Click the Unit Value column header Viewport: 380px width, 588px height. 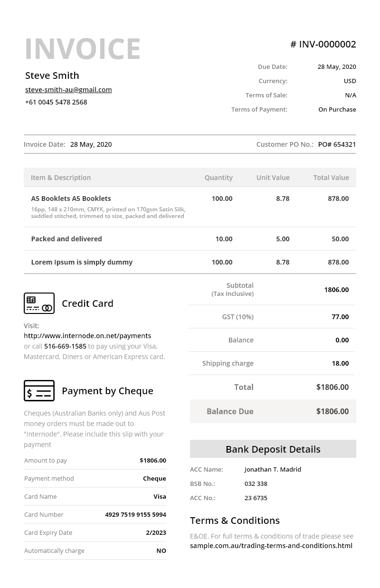pyautogui.click(x=273, y=178)
